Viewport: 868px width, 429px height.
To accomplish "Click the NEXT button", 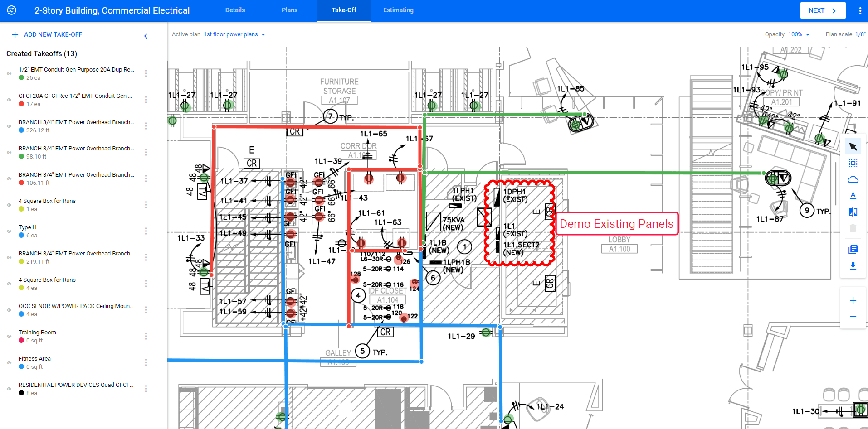I will pyautogui.click(x=822, y=10).
